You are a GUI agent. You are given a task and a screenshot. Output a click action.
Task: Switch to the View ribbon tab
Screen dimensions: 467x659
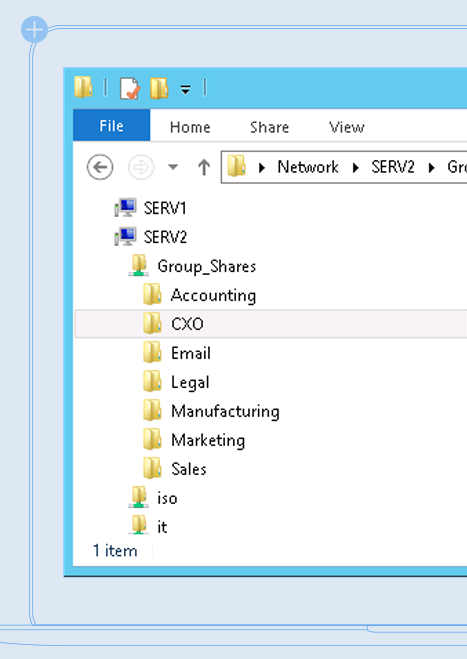pyautogui.click(x=346, y=127)
